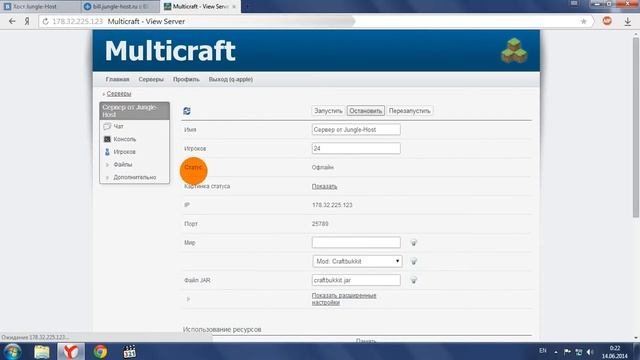Open browser downloads arrow

click(628, 22)
